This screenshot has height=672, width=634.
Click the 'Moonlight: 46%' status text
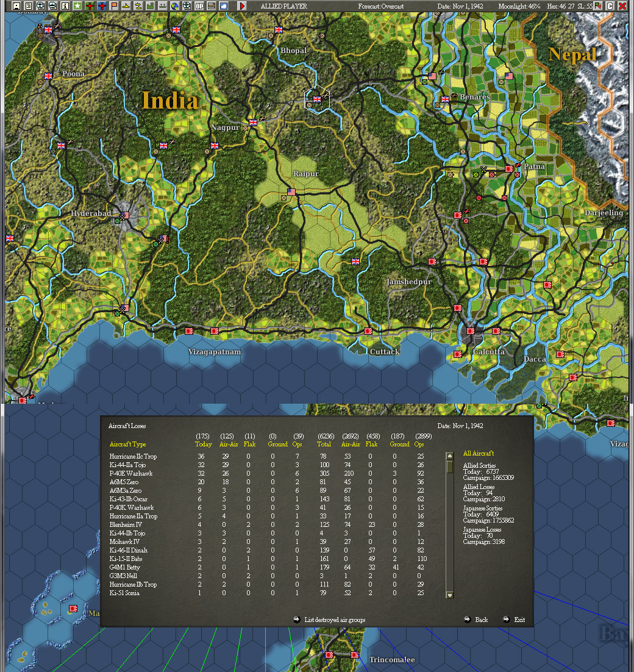pos(519,7)
